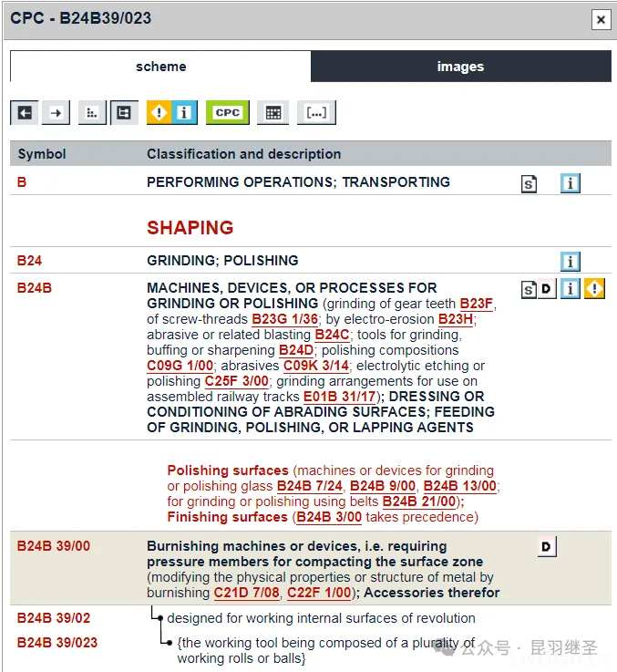Click the forward arrow toolbar icon
The height and width of the screenshot is (672, 617).
pyautogui.click(x=57, y=112)
